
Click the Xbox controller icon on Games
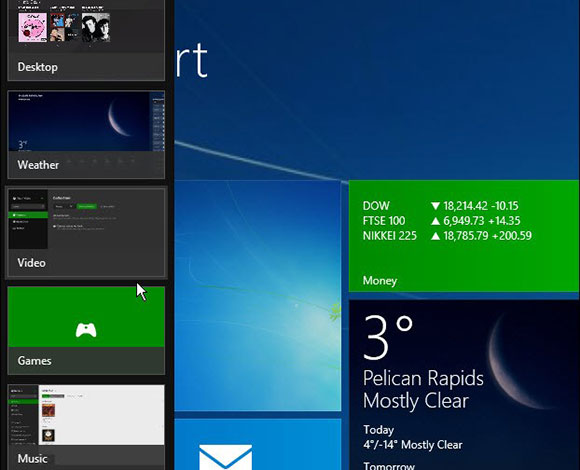pyautogui.click(x=86, y=330)
